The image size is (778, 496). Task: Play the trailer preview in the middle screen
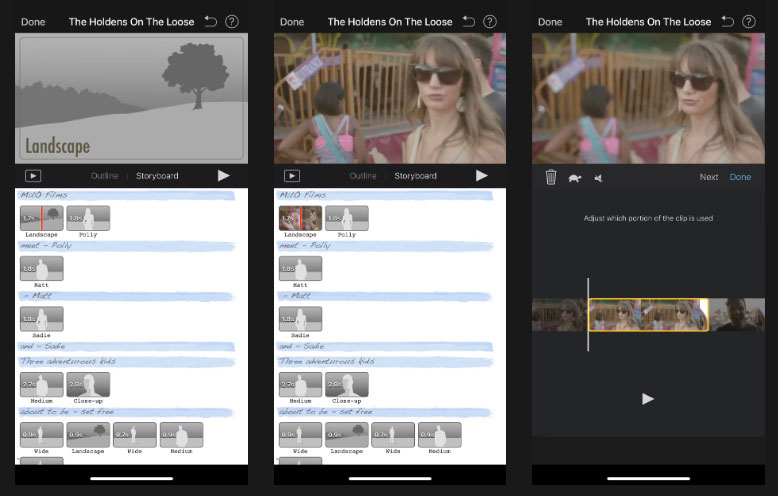[482, 176]
